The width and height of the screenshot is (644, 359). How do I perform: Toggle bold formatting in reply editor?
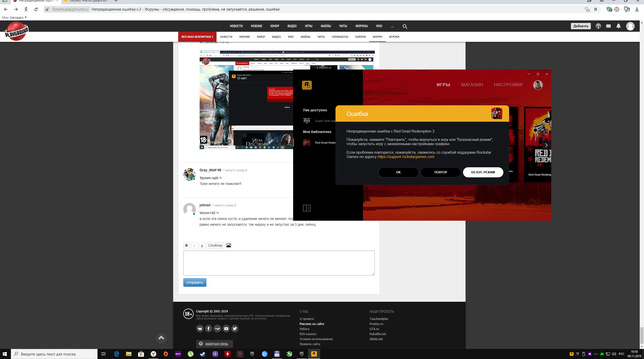click(186, 245)
